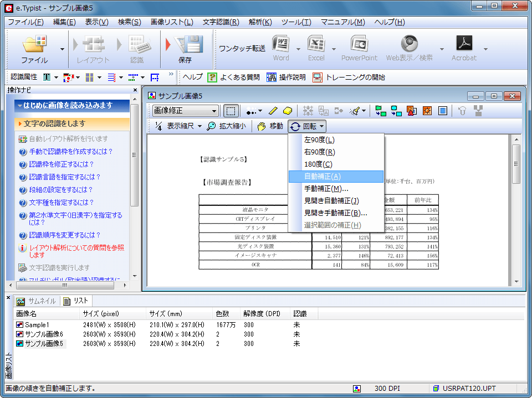
Task: Click the レイアウト layout analysis icon
Action: click(93, 44)
